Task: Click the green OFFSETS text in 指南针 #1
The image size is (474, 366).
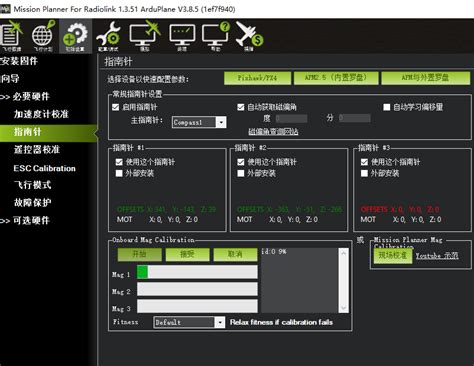Action: click(166, 209)
